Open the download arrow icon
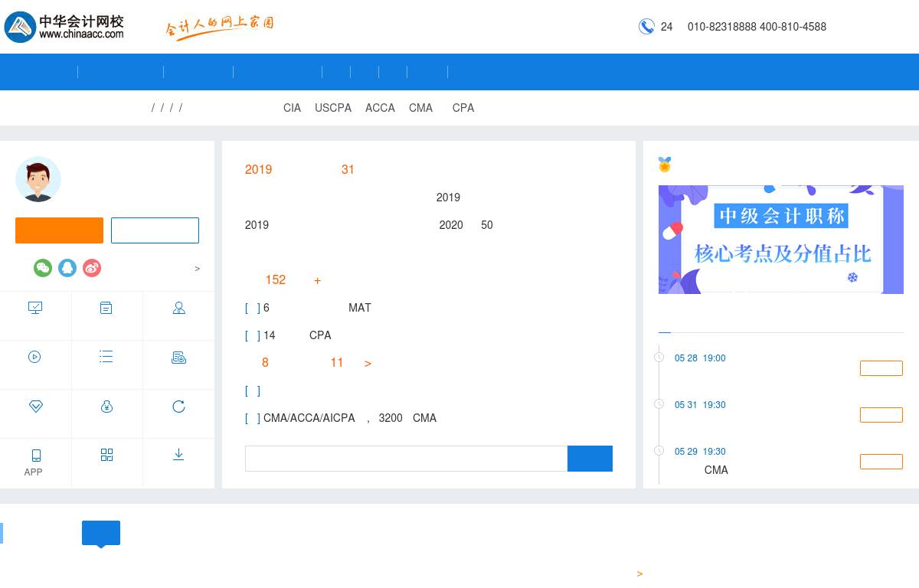The width and height of the screenshot is (919, 588). click(x=178, y=455)
